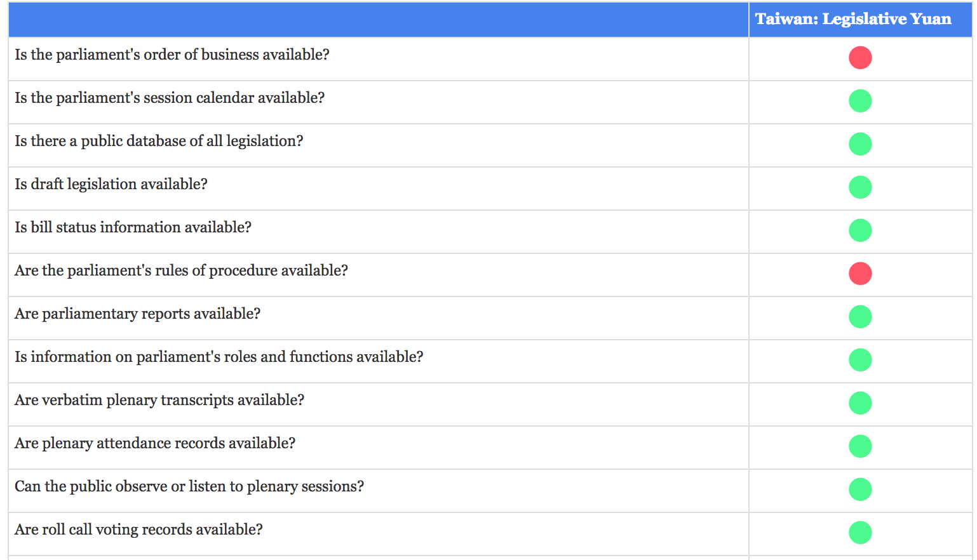The height and width of the screenshot is (560, 977).
Task: Click 'Are roll call voting records available?'
Action: pos(138,530)
